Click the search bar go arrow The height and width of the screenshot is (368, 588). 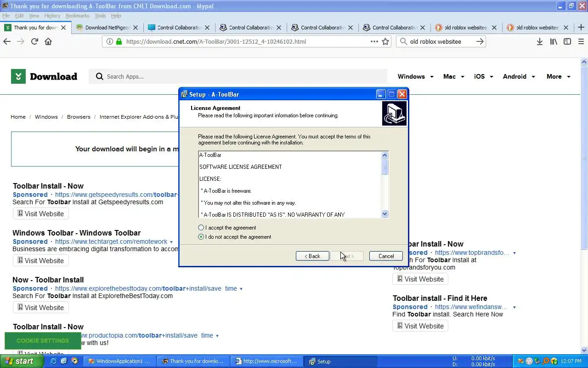click(x=480, y=41)
